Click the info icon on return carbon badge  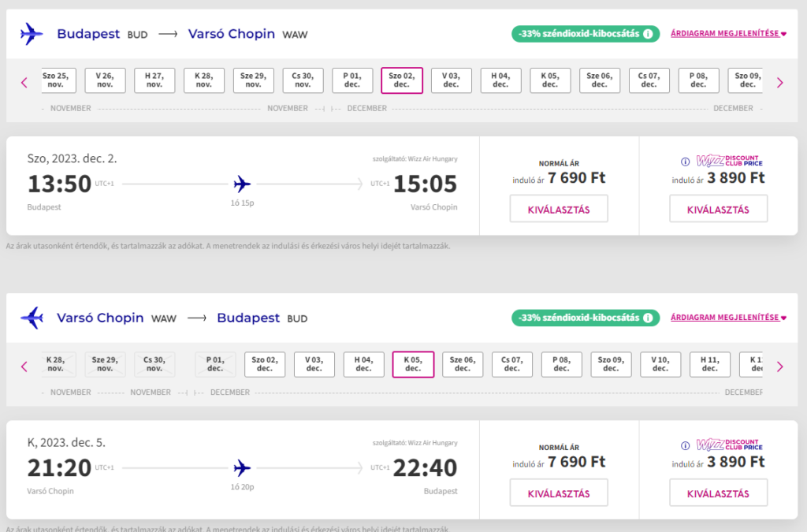click(648, 318)
